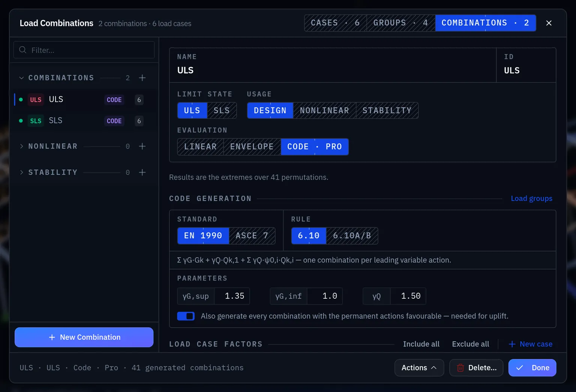Image resolution: width=576 pixels, height=392 pixels.
Task: Set usage to Nonlinear
Action: 324,111
